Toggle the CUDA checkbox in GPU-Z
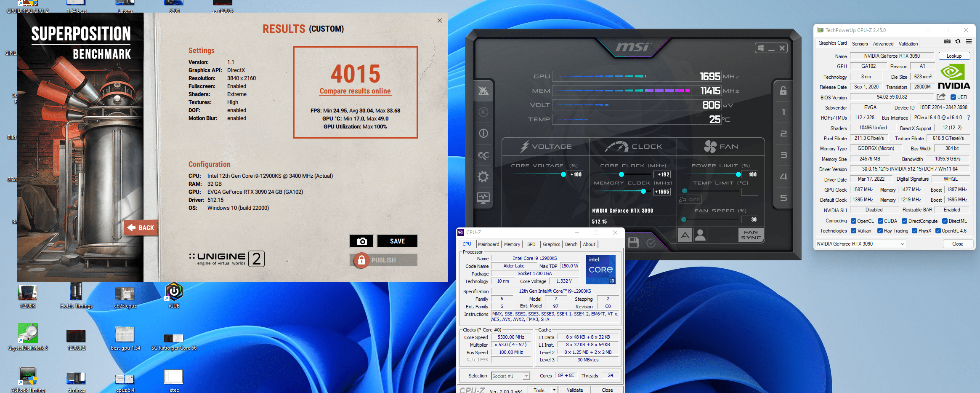The image size is (980, 393). (x=880, y=221)
